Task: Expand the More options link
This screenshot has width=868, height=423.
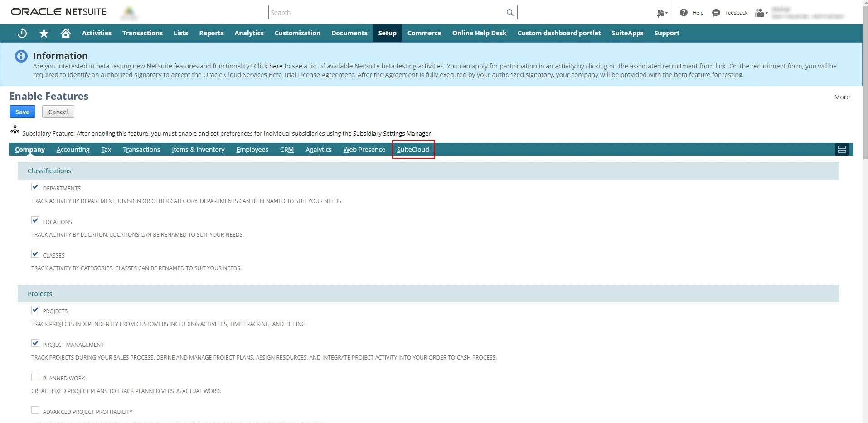Action: tap(842, 97)
